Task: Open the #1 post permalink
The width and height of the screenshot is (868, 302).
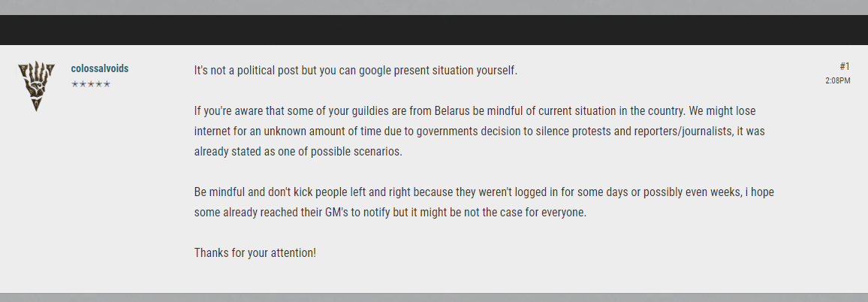Action: (x=844, y=67)
